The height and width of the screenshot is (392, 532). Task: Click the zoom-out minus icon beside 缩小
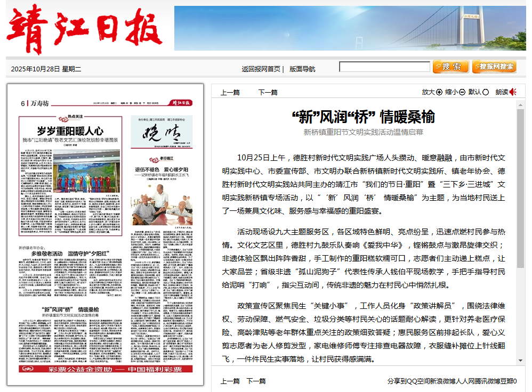[462, 92]
